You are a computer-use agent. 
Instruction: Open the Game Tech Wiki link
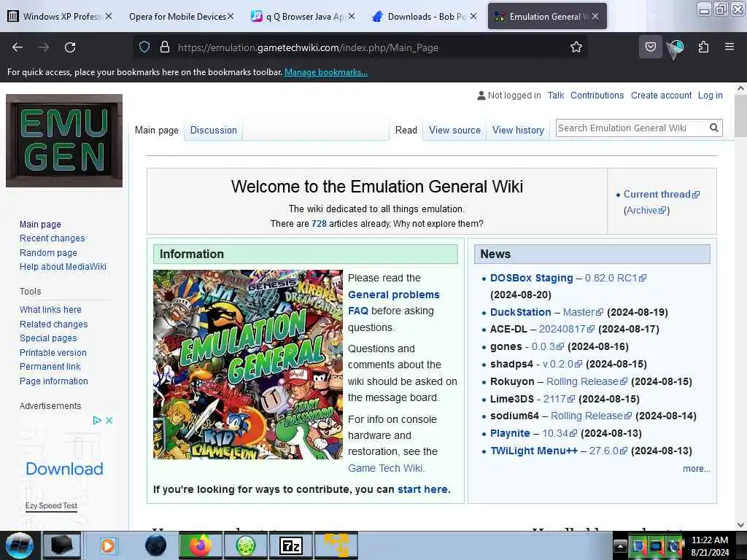click(385, 468)
